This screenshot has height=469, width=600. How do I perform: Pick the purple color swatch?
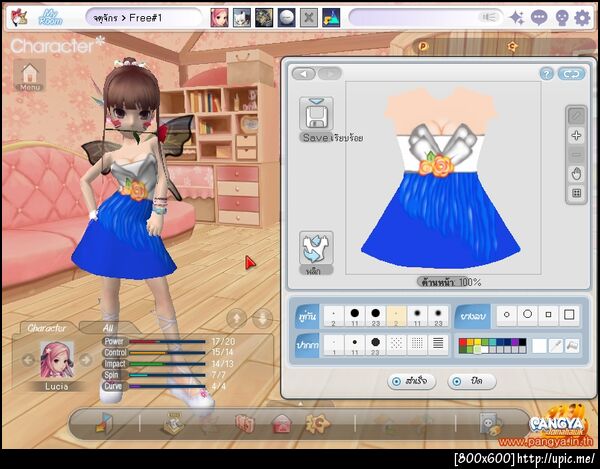pos(515,342)
